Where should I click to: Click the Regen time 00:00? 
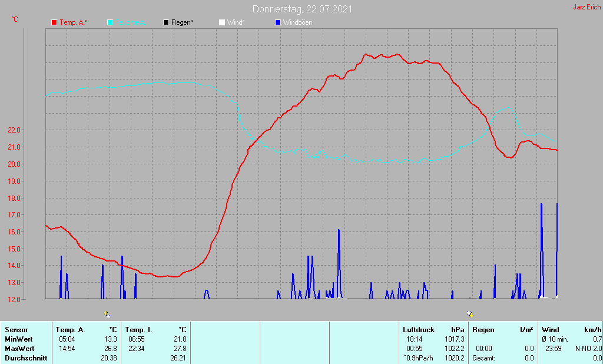(484, 349)
